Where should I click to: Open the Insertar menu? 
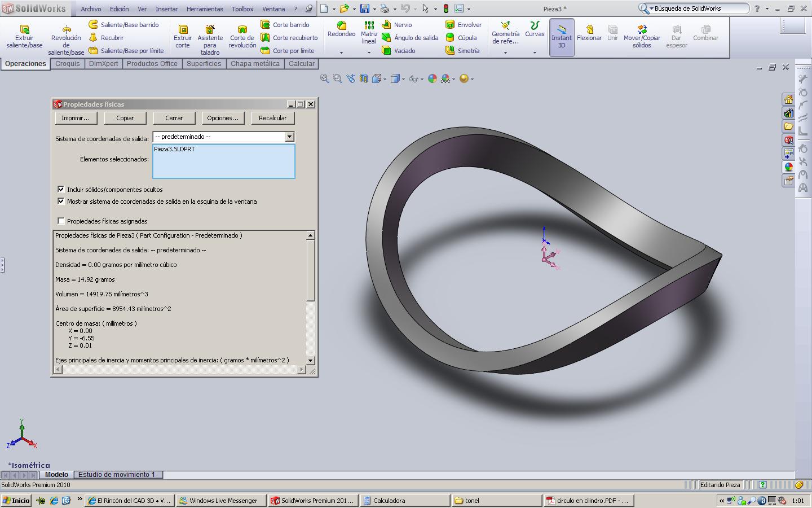pyautogui.click(x=166, y=9)
